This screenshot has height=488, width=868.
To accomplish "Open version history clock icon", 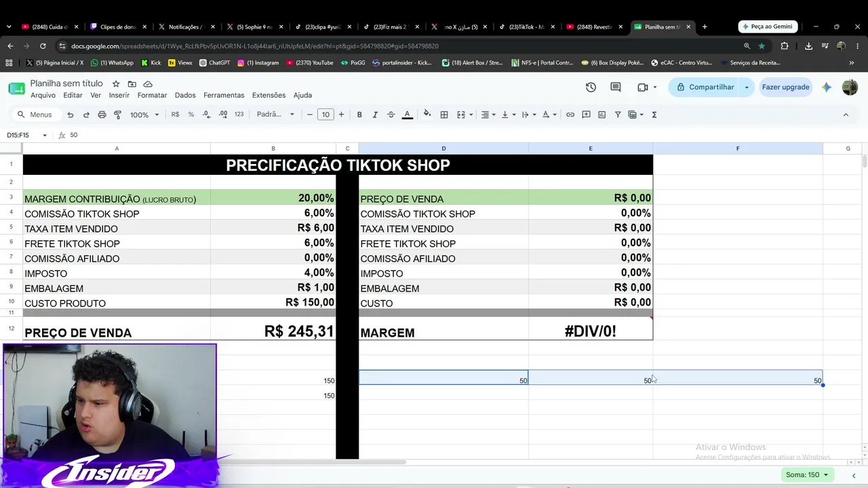I will coord(591,87).
